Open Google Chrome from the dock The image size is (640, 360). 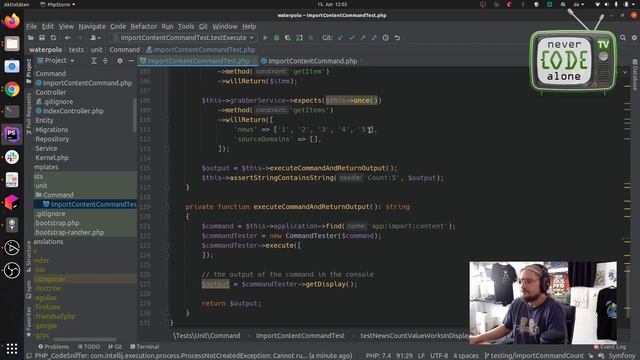[12, 89]
